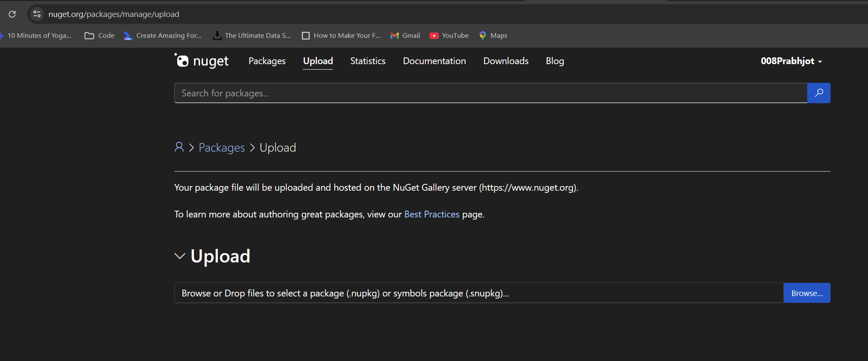Click the Browse or Drop files field

479,293
